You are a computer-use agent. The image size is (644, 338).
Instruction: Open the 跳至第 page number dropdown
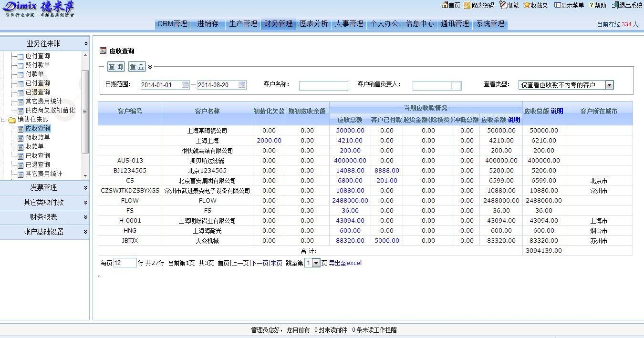[x=316, y=263]
